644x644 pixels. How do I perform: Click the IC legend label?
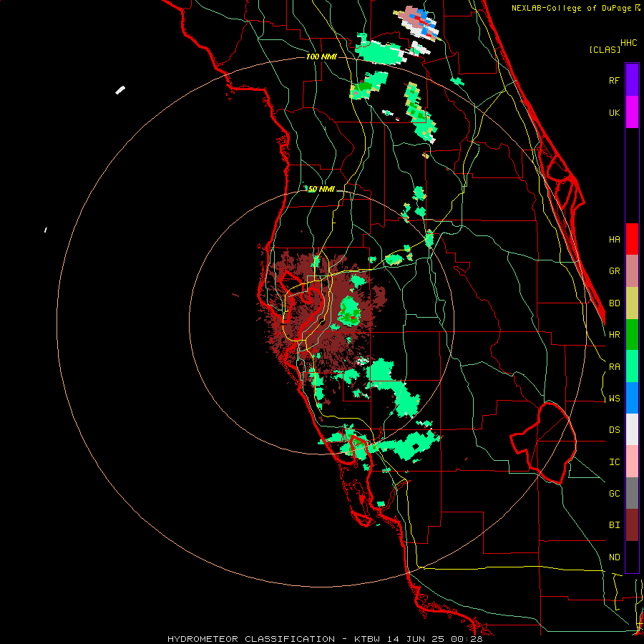click(x=614, y=462)
